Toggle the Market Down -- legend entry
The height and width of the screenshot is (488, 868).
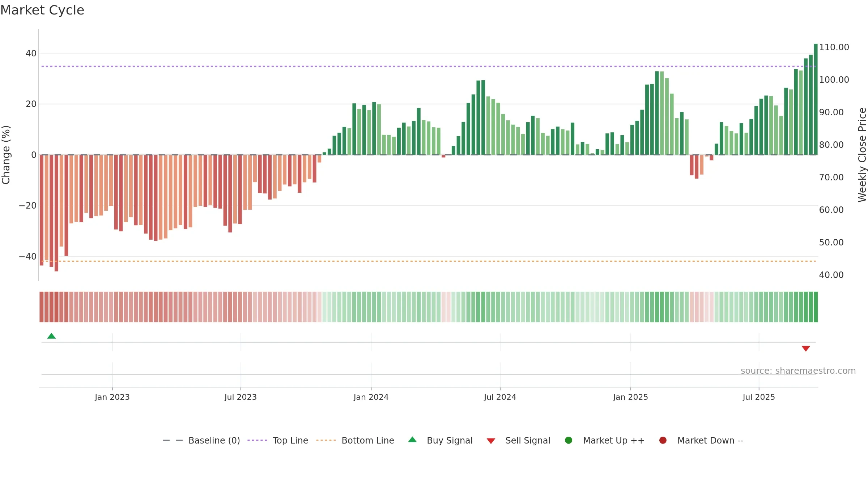coord(701,440)
